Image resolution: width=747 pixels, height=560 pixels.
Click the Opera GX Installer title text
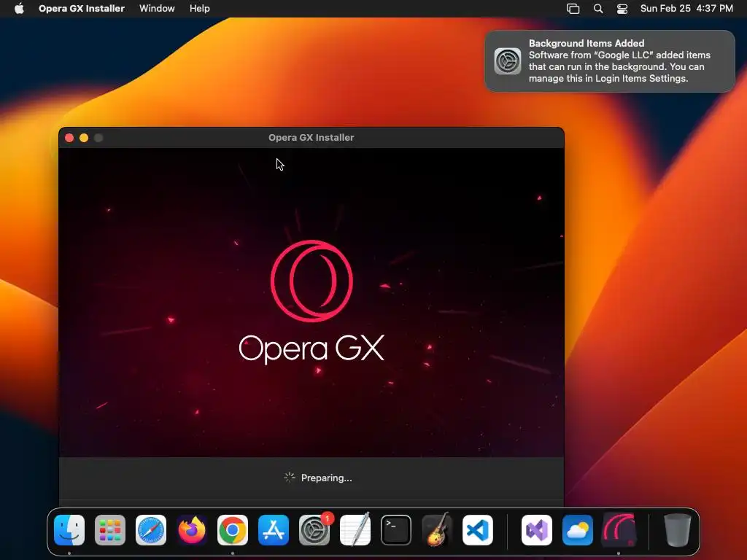311,138
